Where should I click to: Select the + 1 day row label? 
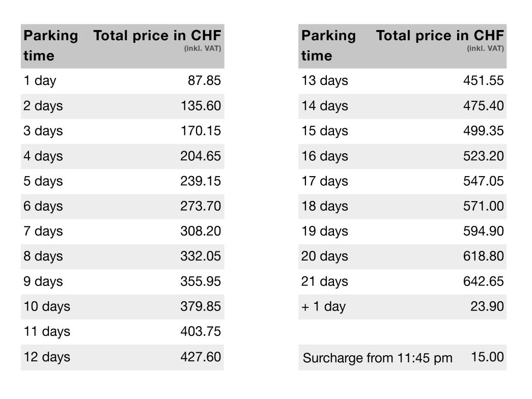point(323,307)
